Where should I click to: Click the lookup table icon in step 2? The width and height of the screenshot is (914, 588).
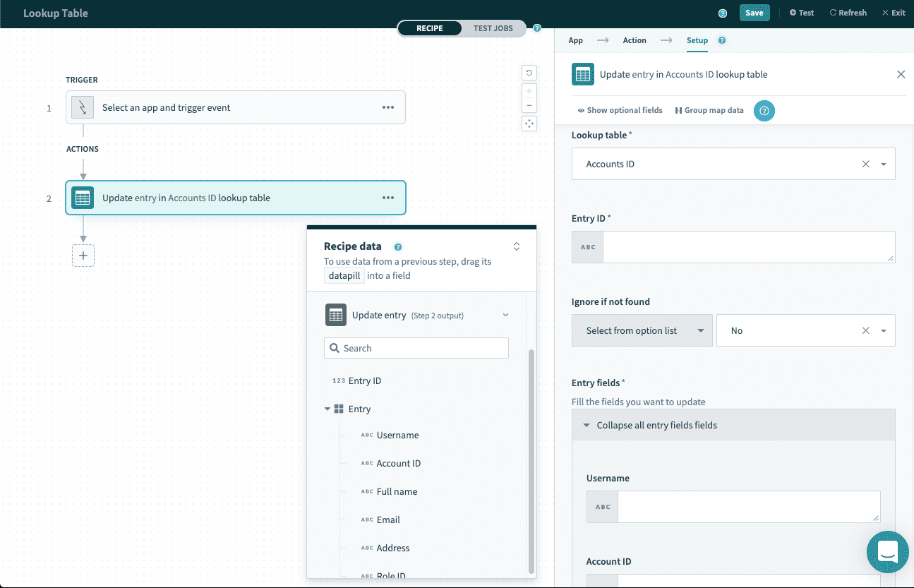coord(83,198)
